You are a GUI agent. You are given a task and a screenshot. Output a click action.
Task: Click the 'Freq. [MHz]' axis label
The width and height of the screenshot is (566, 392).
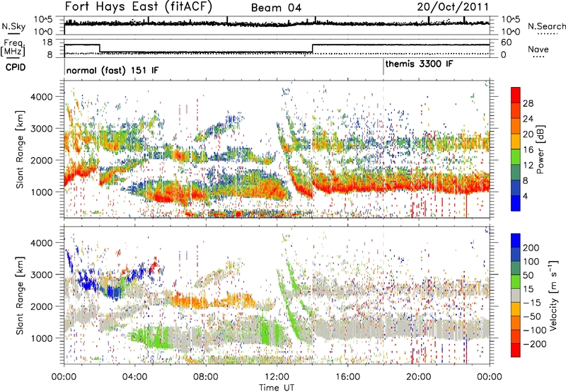(13, 48)
